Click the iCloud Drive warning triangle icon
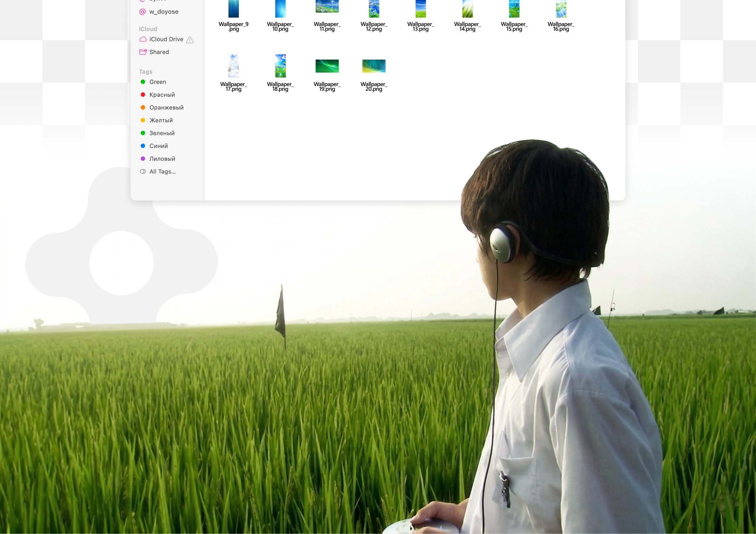The width and height of the screenshot is (756, 534). [190, 40]
